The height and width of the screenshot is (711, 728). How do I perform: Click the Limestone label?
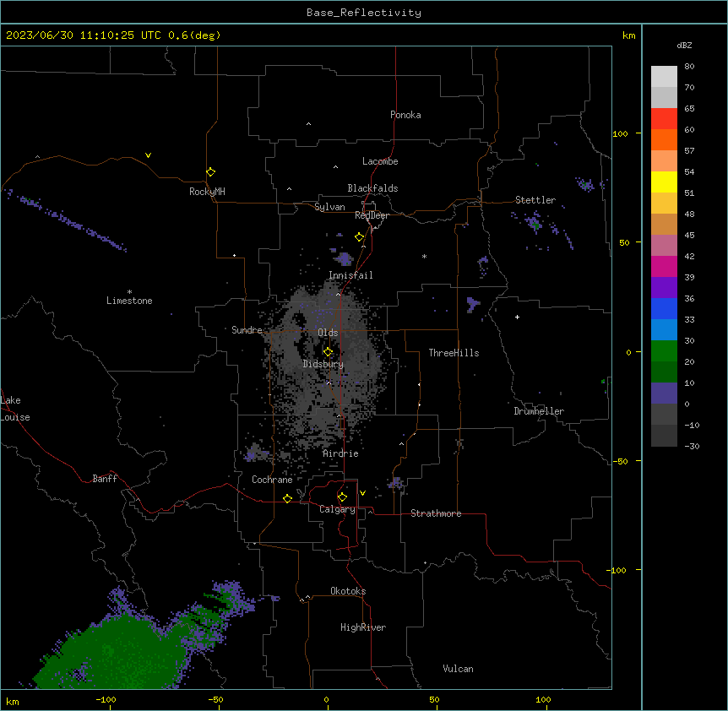(x=129, y=301)
